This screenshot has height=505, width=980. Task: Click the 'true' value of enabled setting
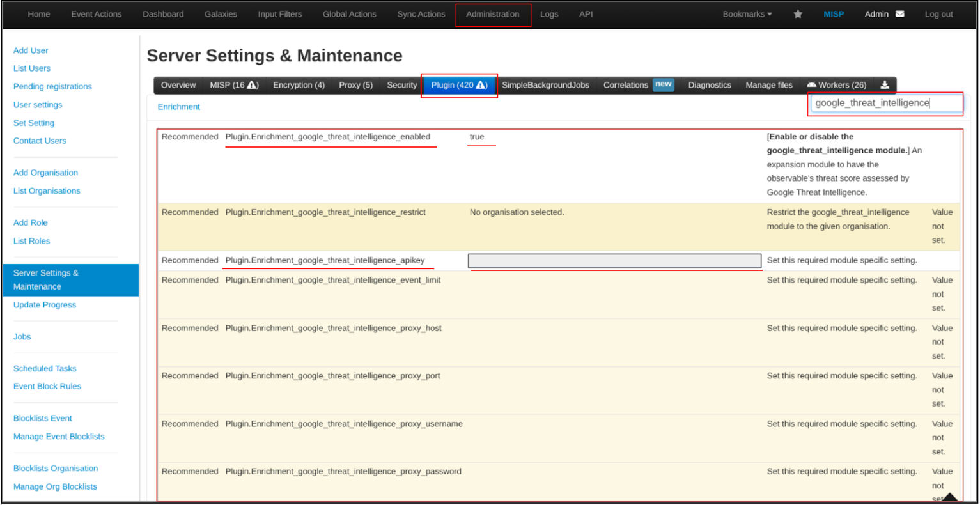pyautogui.click(x=477, y=137)
